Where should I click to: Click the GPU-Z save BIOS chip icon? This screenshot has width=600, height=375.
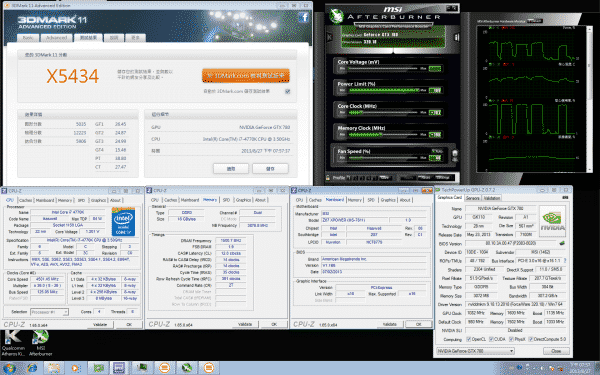pyautogui.click(x=562, y=243)
